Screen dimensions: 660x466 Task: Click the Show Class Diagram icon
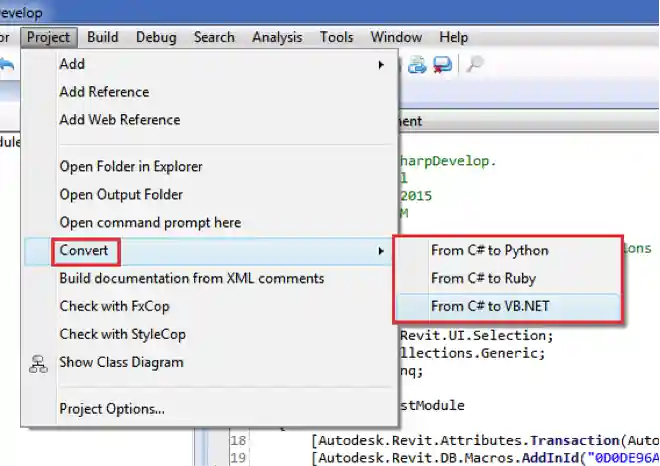[x=38, y=363]
